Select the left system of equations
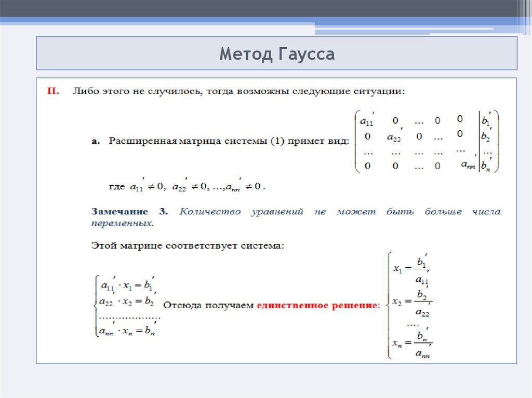 click(x=125, y=306)
